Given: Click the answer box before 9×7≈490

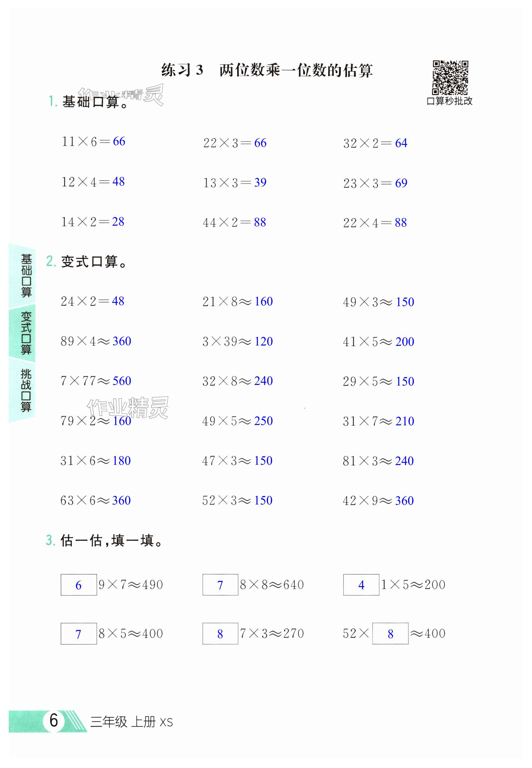Looking at the screenshot, I should (x=79, y=585).
